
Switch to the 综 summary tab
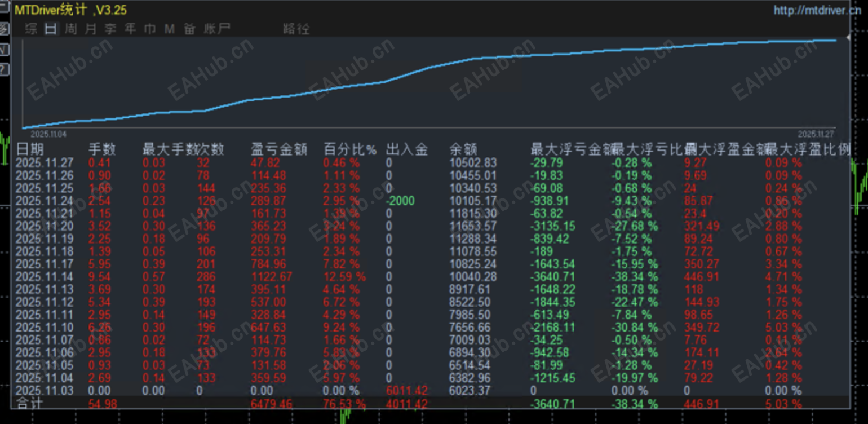(32, 29)
